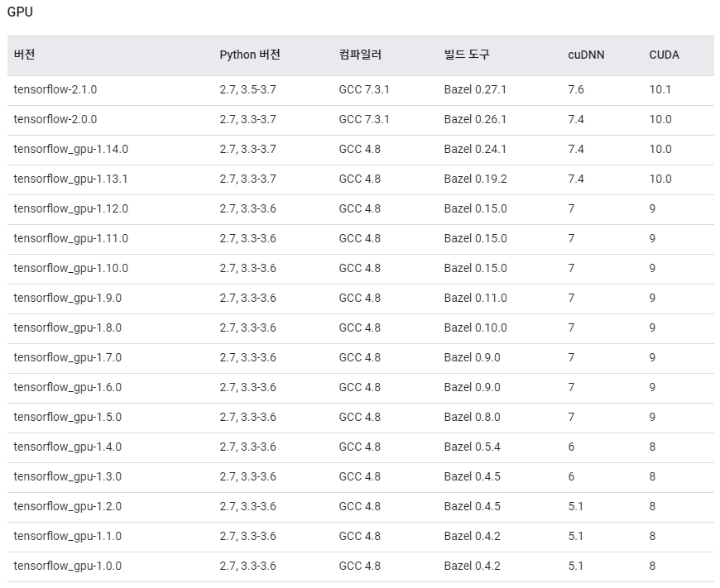The image size is (720, 588).
Task: Select the tensorflow_gpu-1.10.0 cell
Action: [70, 269]
